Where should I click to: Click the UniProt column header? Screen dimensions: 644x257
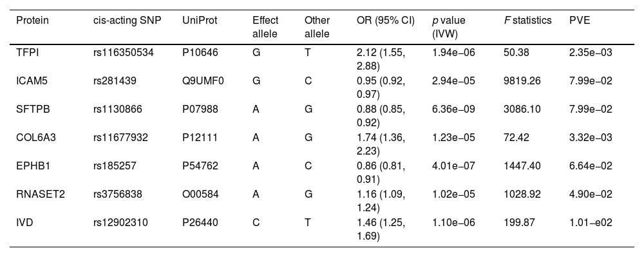coord(200,21)
